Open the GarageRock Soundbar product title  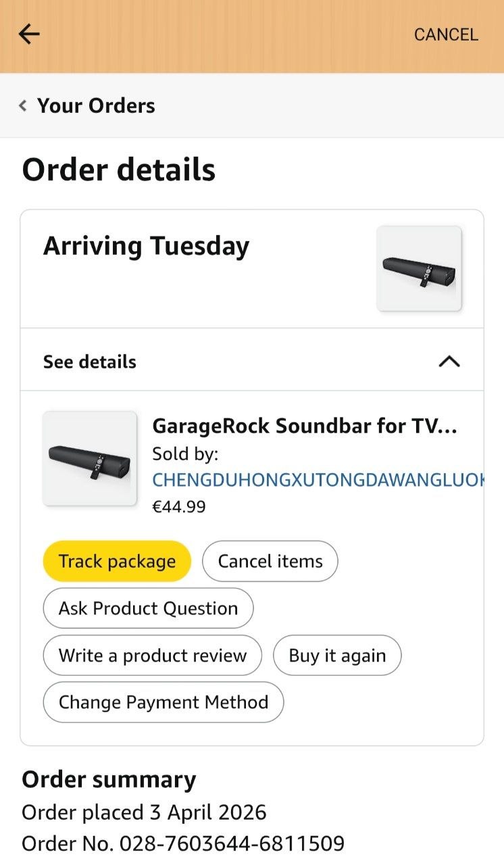click(x=305, y=426)
